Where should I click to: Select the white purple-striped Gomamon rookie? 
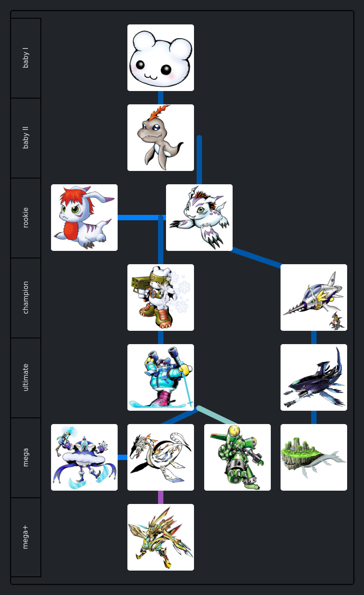pos(199,218)
